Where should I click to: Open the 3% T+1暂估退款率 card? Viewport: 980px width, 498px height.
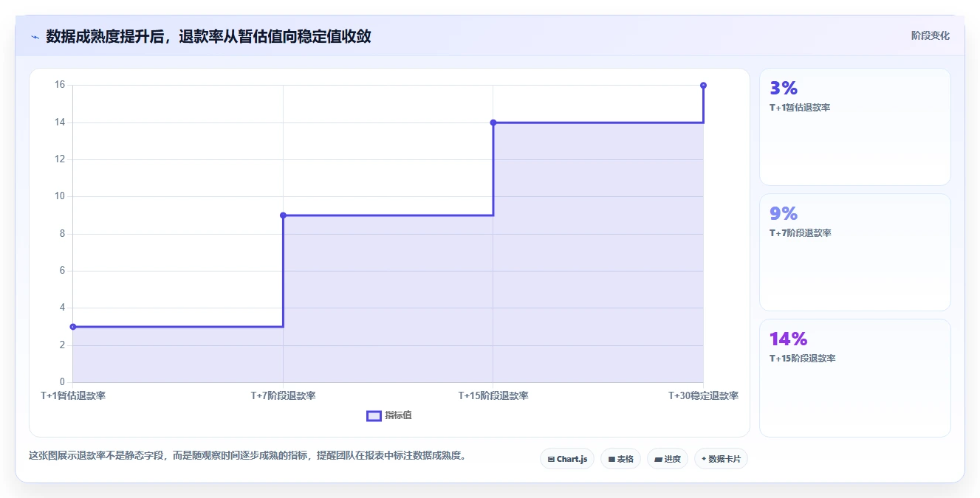[855, 127]
